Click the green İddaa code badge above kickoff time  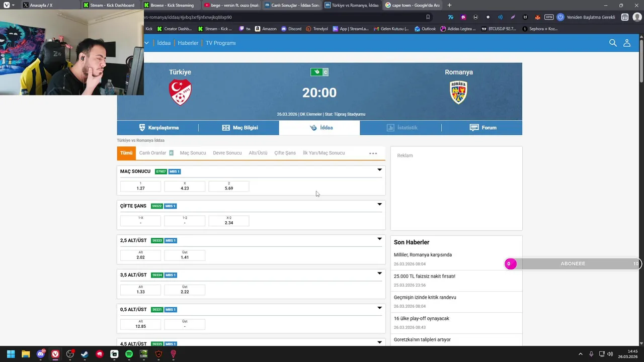click(316, 72)
